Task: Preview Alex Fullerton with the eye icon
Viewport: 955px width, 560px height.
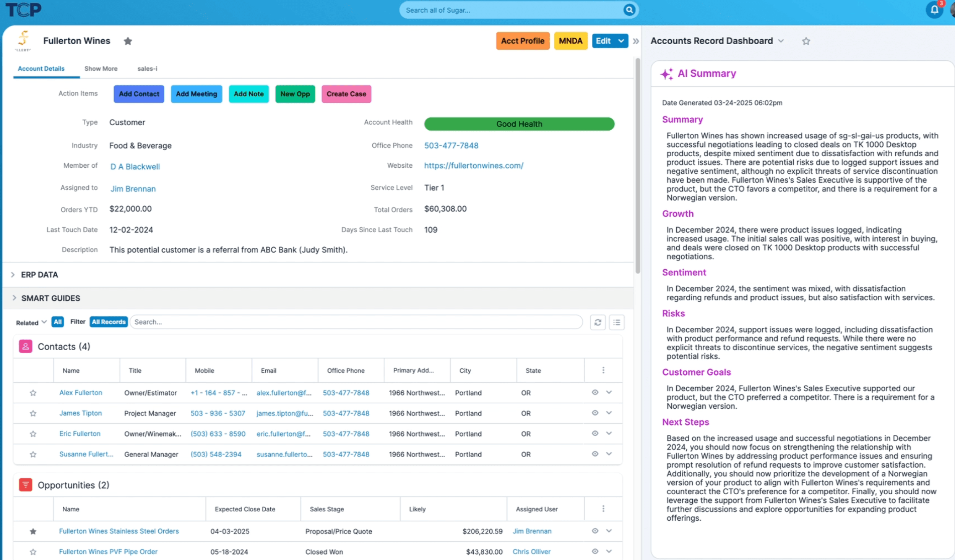Action: point(594,392)
